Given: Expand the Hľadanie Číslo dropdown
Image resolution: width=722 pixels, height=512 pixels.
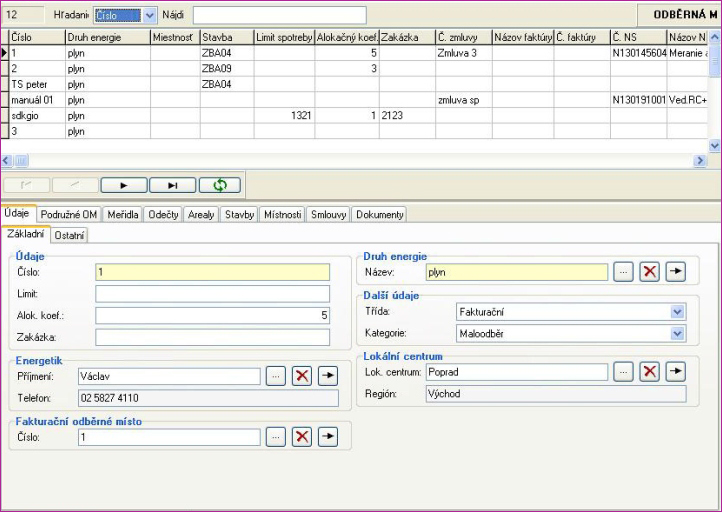Looking at the screenshot, I should click(x=150, y=16).
